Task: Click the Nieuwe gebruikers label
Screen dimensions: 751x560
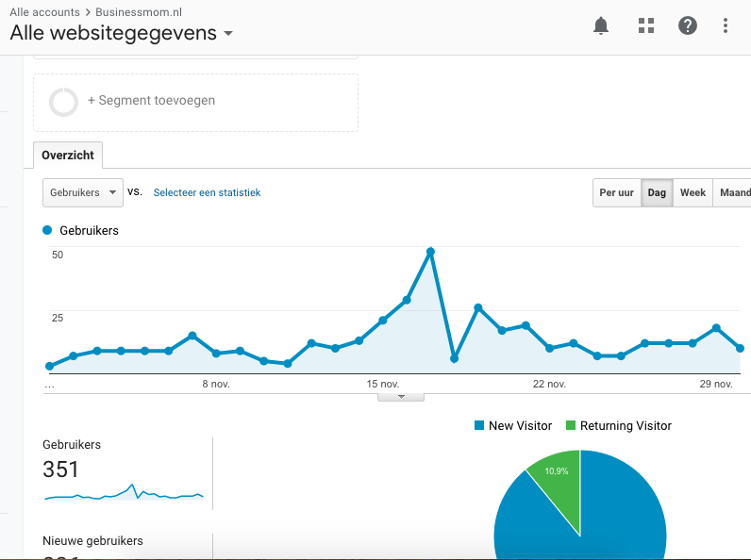Action: point(92,541)
